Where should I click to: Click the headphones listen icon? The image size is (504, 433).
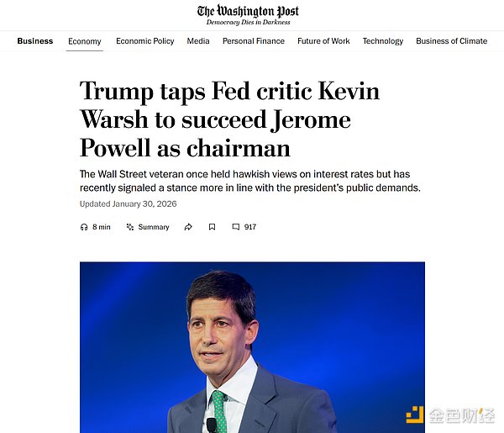tap(84, 227)
